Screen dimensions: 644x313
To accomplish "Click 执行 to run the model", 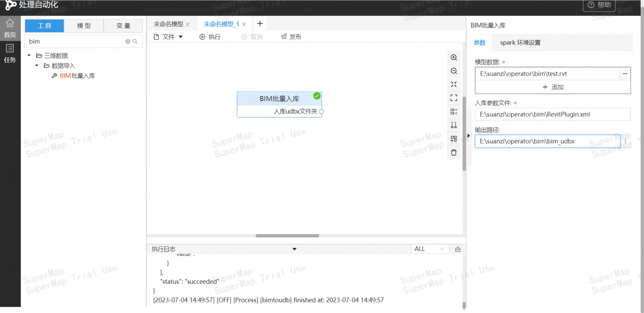I will pyautogui.click(x=210, y=37).
